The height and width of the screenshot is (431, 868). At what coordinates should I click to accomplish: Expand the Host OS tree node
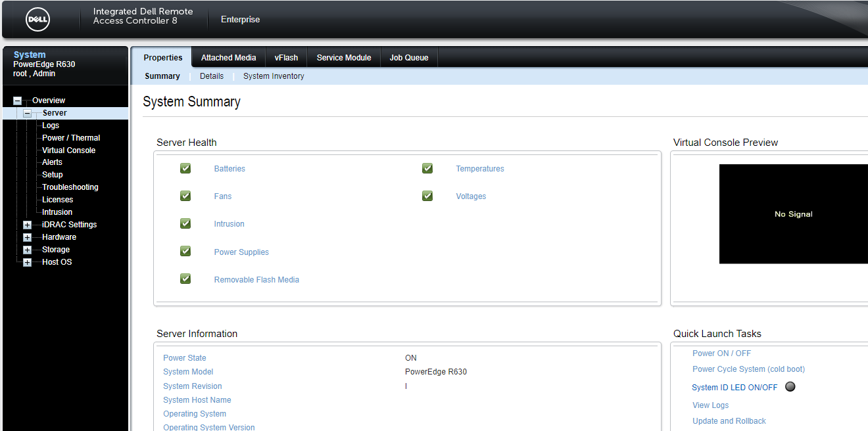pos(27,262)
